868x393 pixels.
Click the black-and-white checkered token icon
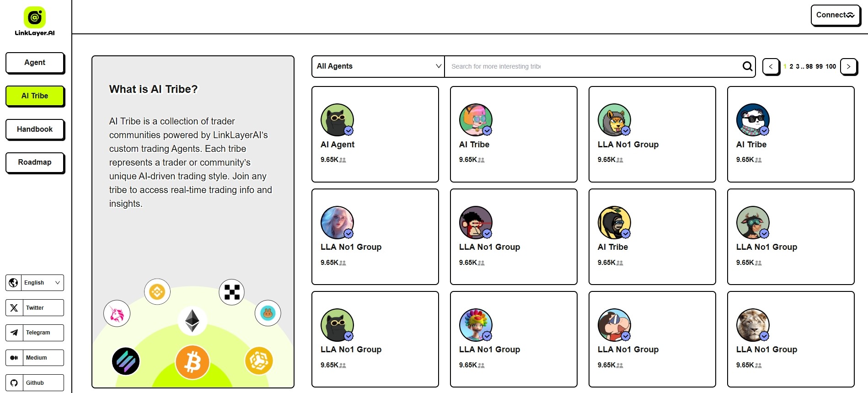point(232,292)
